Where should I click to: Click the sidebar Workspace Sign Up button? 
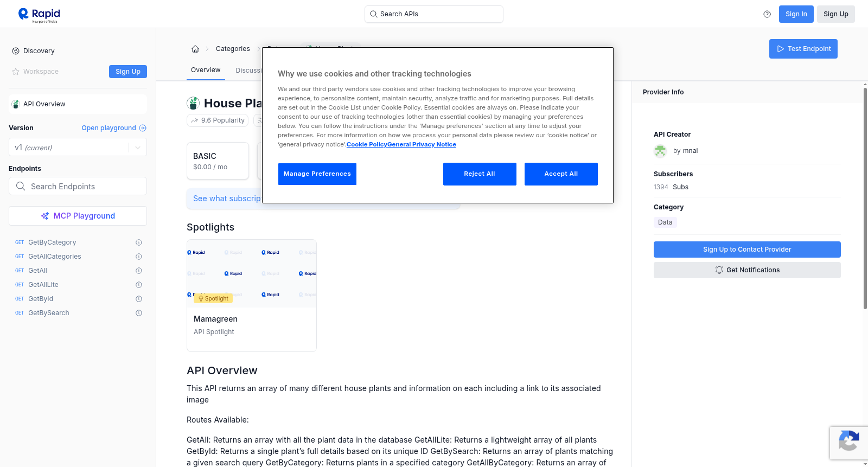point(128,72)
